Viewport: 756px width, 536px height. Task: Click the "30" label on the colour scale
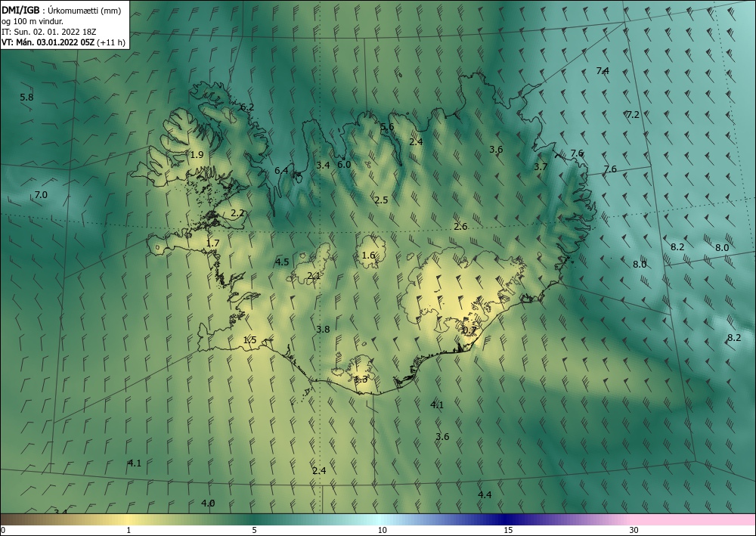[x=634, y=530]
